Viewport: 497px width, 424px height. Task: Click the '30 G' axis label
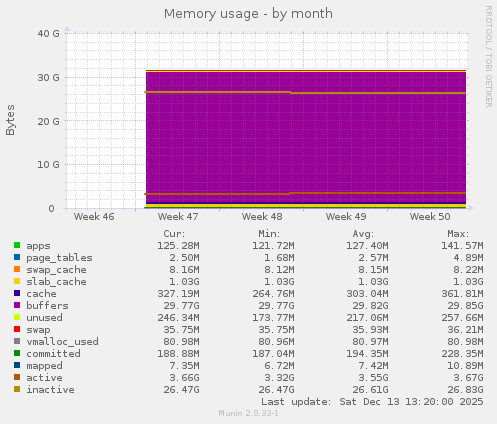(x=48, y=77)
